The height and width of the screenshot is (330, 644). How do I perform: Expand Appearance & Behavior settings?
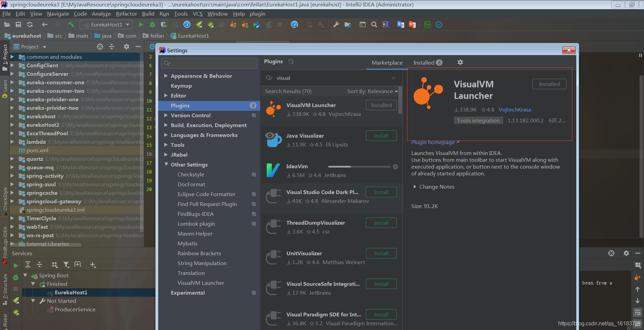166,76
